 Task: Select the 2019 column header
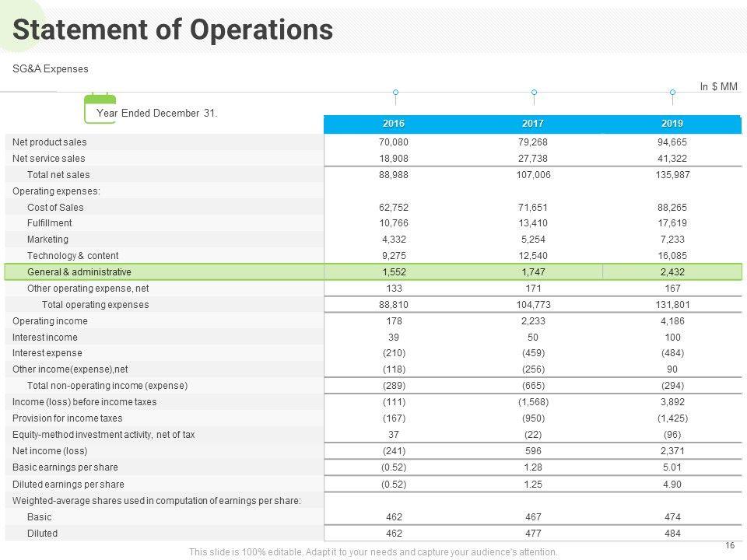672,124
